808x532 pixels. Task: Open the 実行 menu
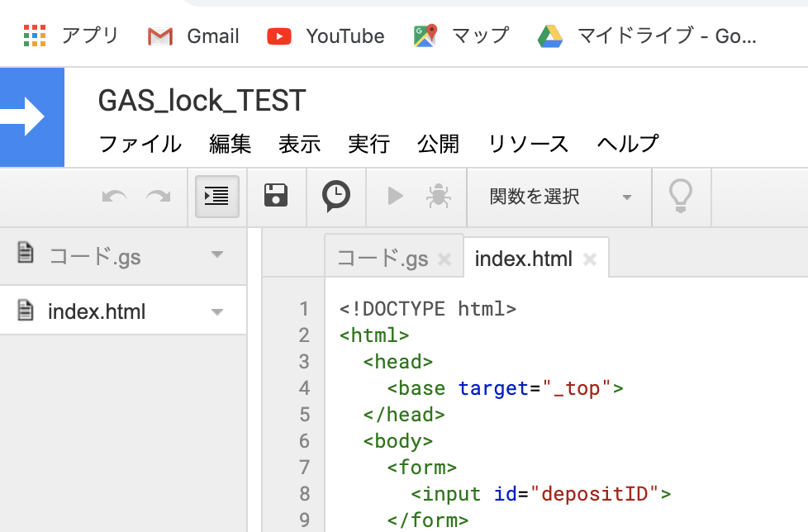tap(368, 144)
